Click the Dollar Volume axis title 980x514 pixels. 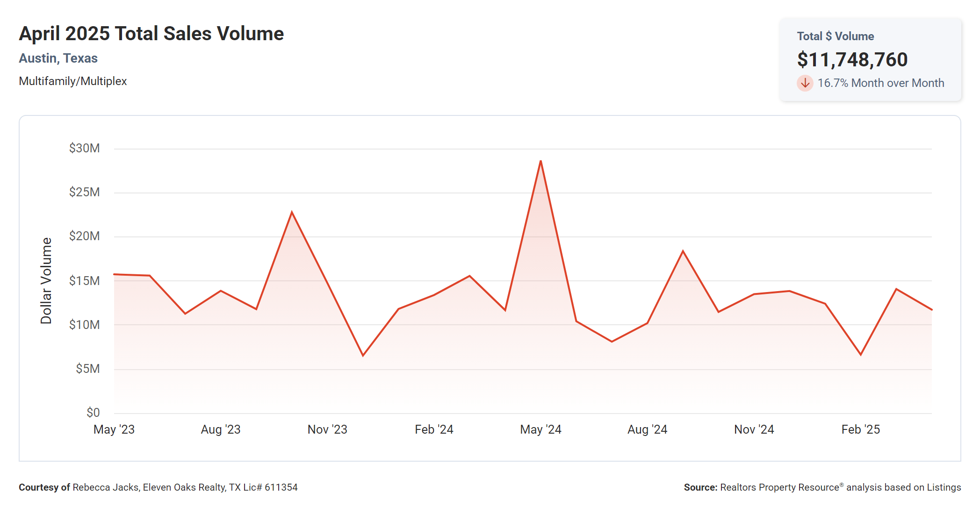coord(46,280)
